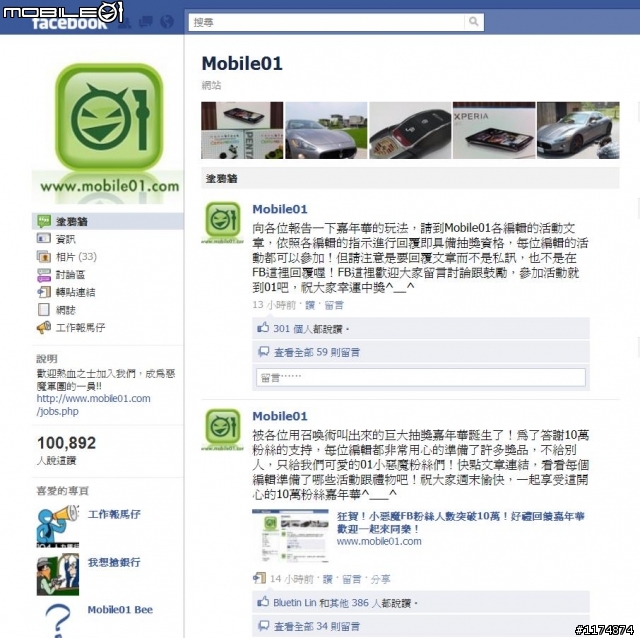The image size is (640, 638).
Task: Click the globe notifications icon in the top bar
Action: (167, 22)
